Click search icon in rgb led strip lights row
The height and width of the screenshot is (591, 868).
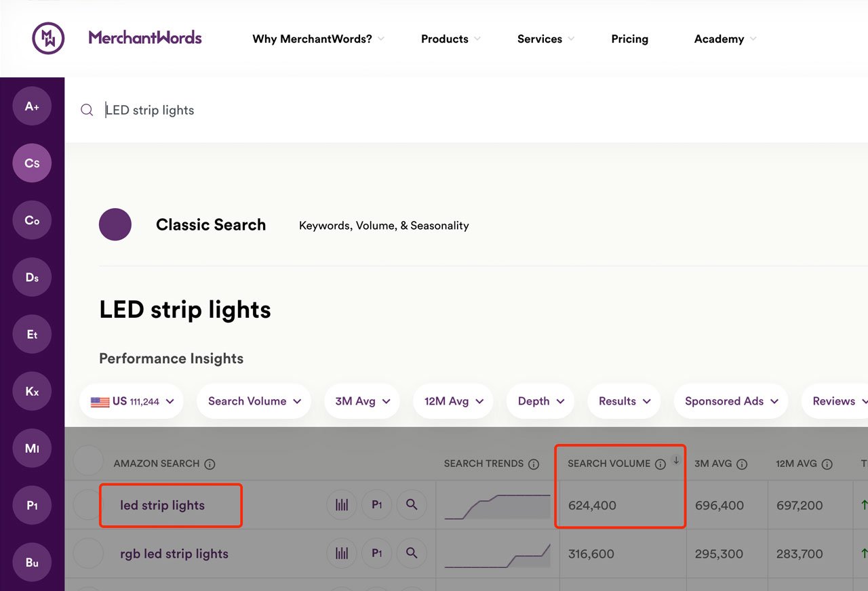pyautogui.click(x=412, y=554)
